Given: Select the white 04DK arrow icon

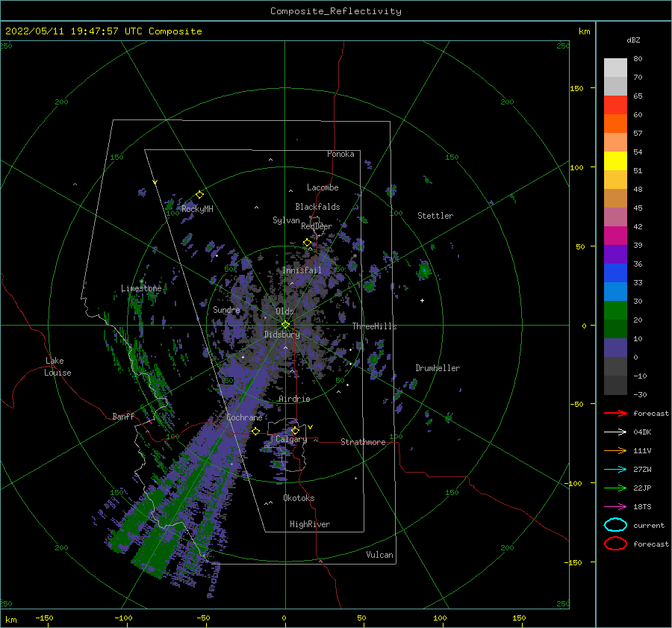Looking at the screenshot, I should [x=615, y=432].
